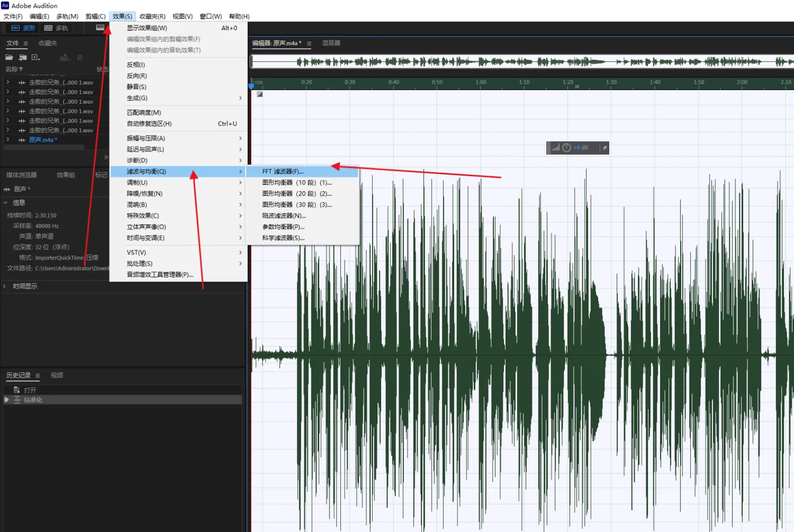Choose 匹配响度(M) menu entry
The width and height of the screenshot is (794, 532).
pos(179,113)
